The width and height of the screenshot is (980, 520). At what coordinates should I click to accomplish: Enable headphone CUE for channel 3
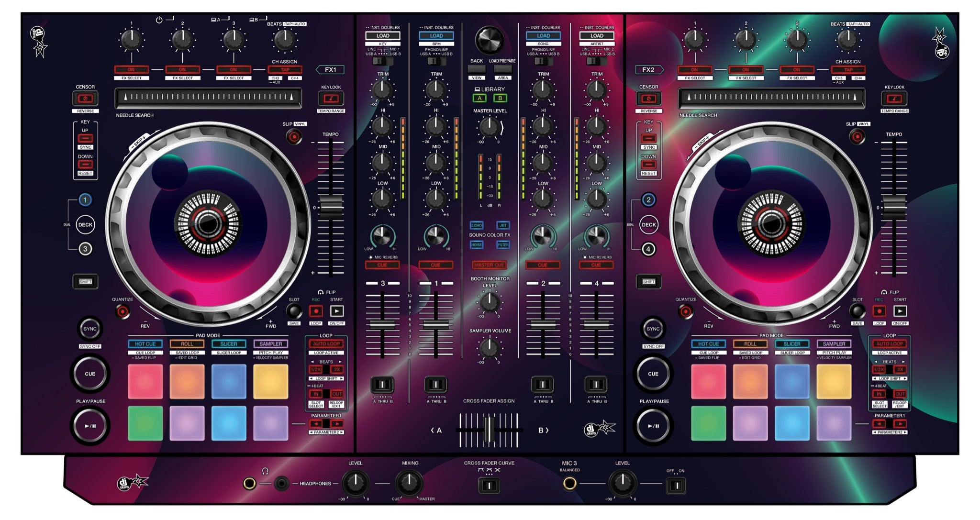[382, 265]
